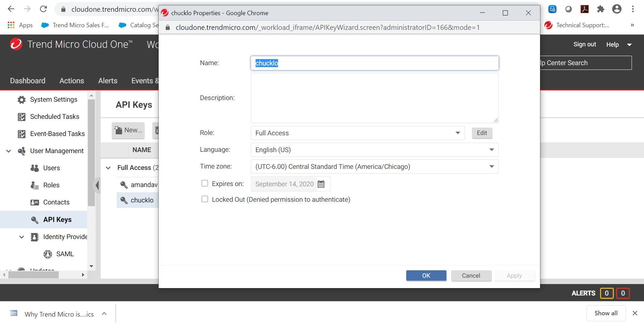Select the amandav API key row
This screenshot has height=324, width=644.
pyautogui.click(x=138, y=185)
